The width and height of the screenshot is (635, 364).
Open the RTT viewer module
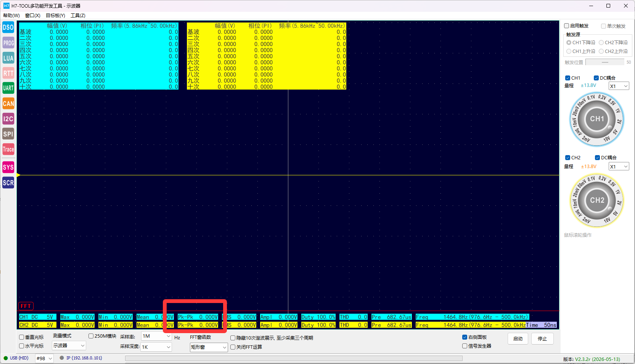[8, 73]
